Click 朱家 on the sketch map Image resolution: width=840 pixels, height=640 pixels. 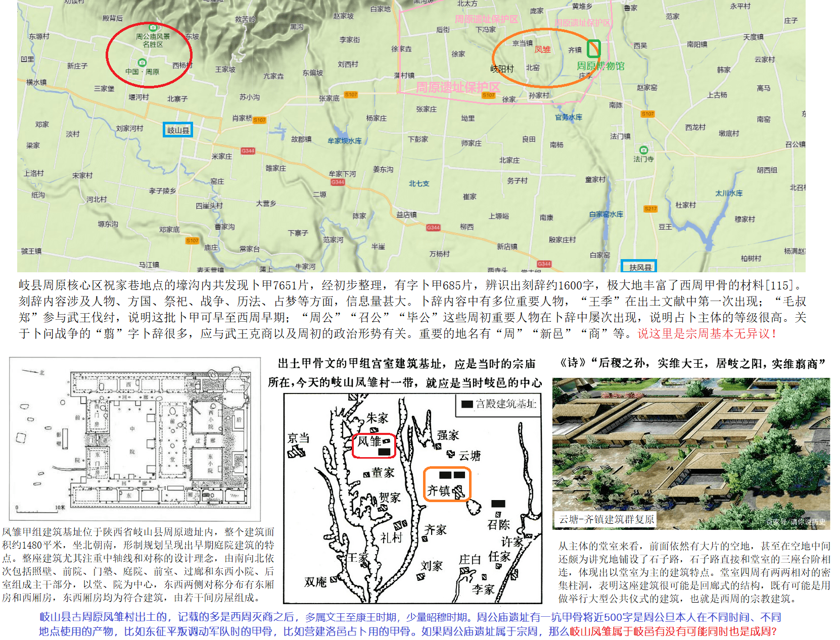(377, 418)
